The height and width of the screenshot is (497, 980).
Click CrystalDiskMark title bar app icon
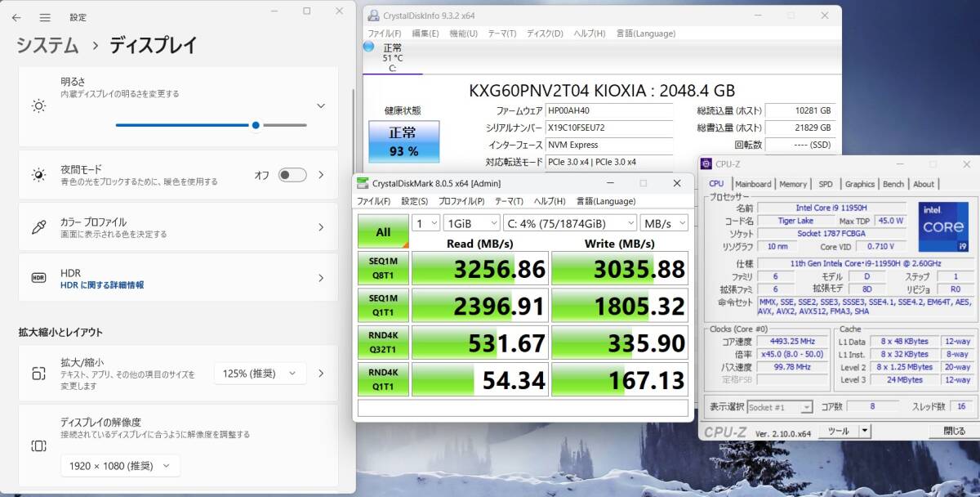pyautogui.click(x=363, y=183)
